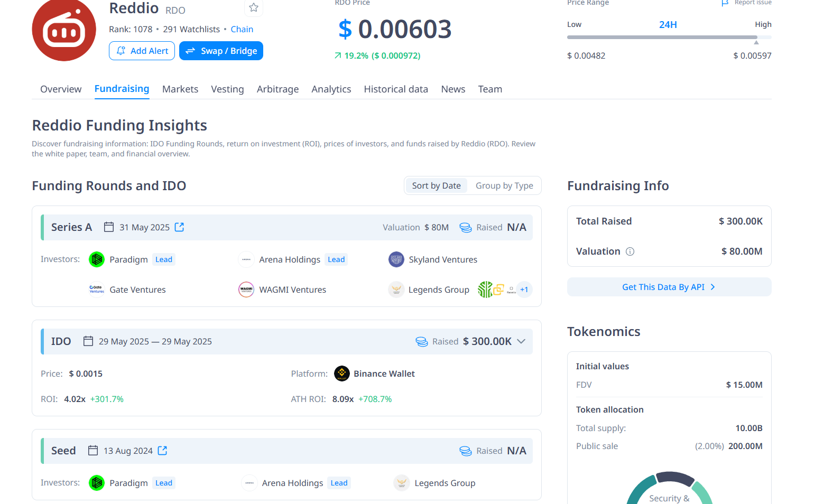Screen dimensions: 833x504
Task: Click the Seed round calendar icon
Action: (93, 451)
